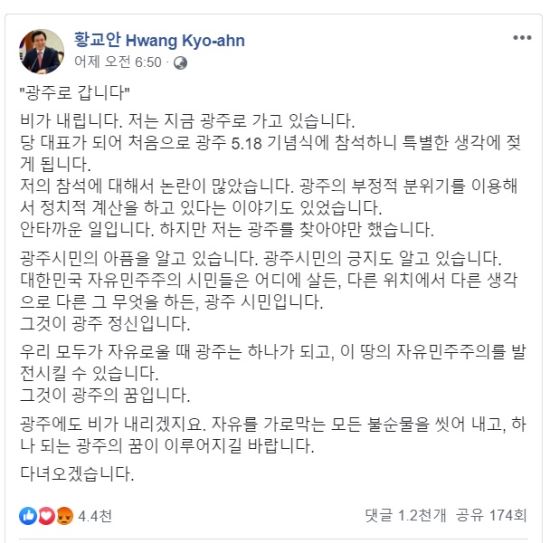Click the globe public audience icon
Image resolution: width=550 pixels, height=543 pixels.
(180, 63)
